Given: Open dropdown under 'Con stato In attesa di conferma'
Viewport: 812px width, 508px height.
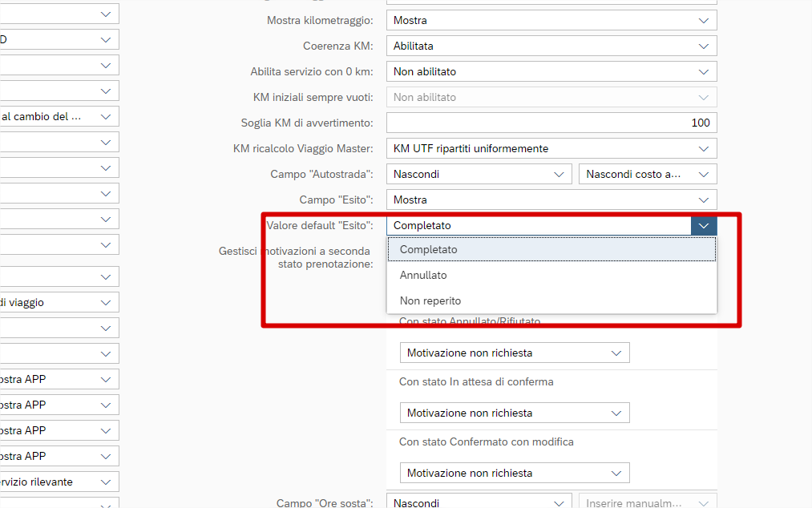Looking at the screenshot, I should (x=616, y=413).
